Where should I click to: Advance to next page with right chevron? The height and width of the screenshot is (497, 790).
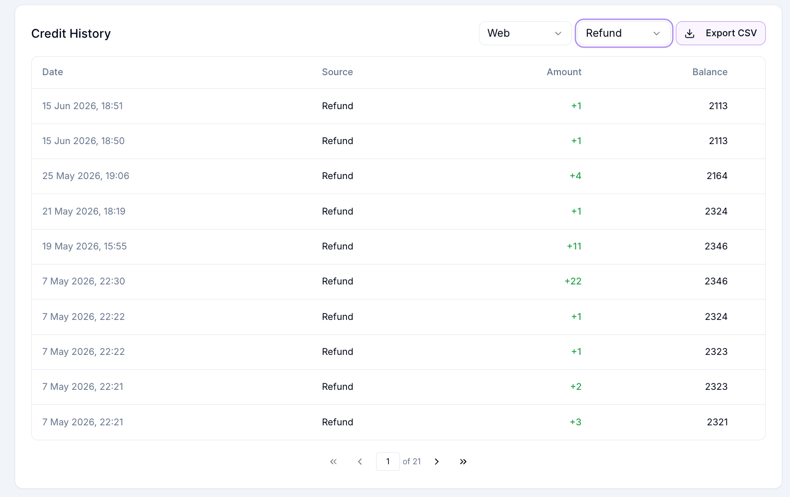point(437,461)
